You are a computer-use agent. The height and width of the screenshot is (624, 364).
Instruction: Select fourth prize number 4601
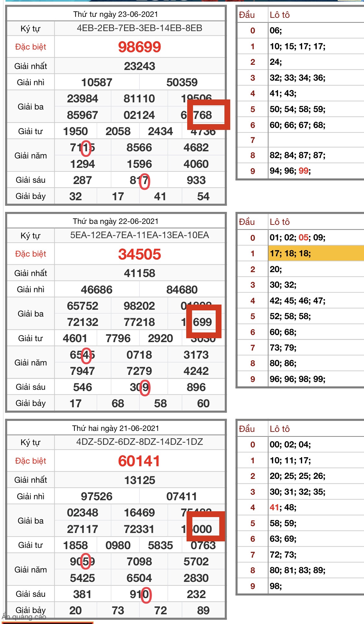(x=75, y=338)
